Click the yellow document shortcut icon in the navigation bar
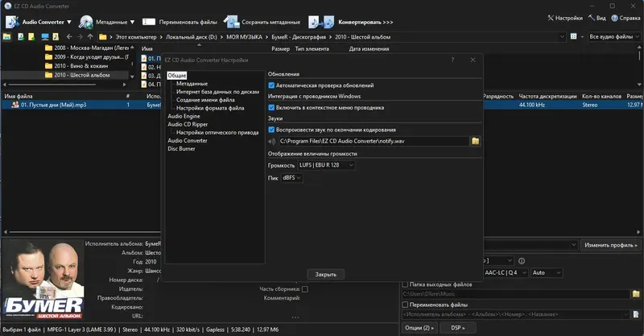Screen dimensions: 644x336 coord(31,36)
